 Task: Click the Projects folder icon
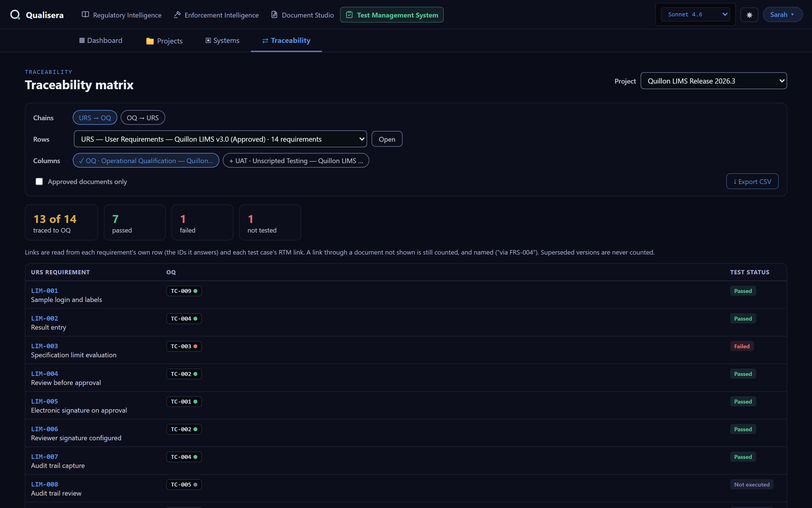[x=150, y=41]
